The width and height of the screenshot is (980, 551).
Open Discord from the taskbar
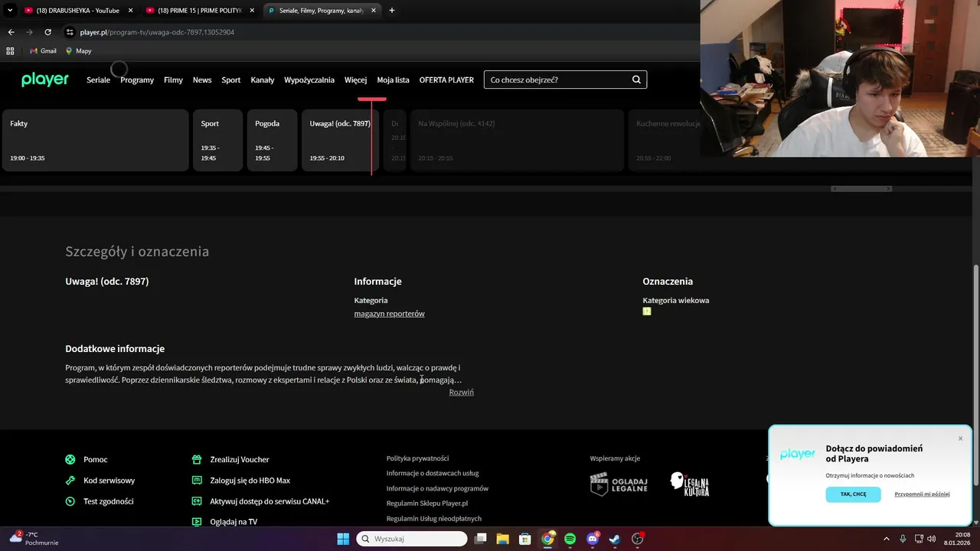tap(592, 539)
